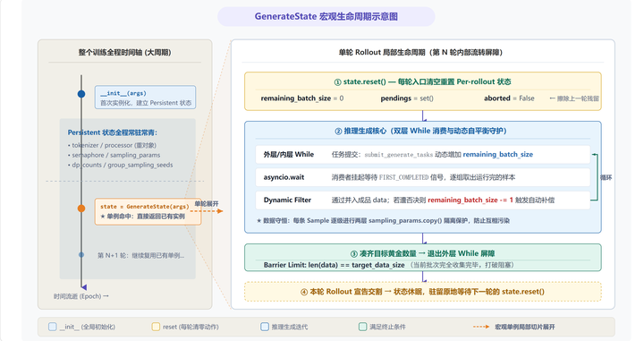Click the __init__ (全局初始化) legend label
This screenshot has height=341, width=644.
pyautogui.click(x=88, y=327)
